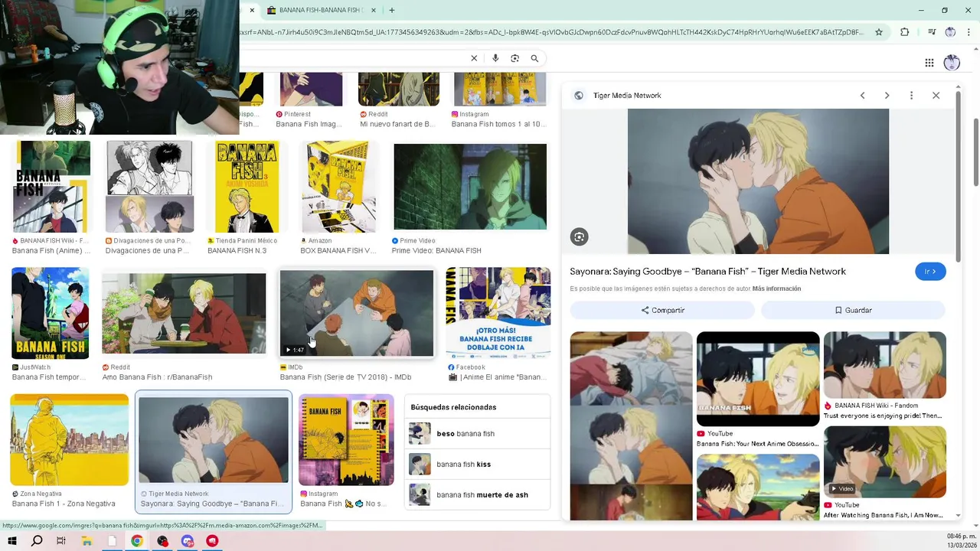Image resolution: width=980 pixels, height=551 pixels.
Task: Open the related YouTube 'Your Next Anime Obsession' image
Action: (758, 379)
